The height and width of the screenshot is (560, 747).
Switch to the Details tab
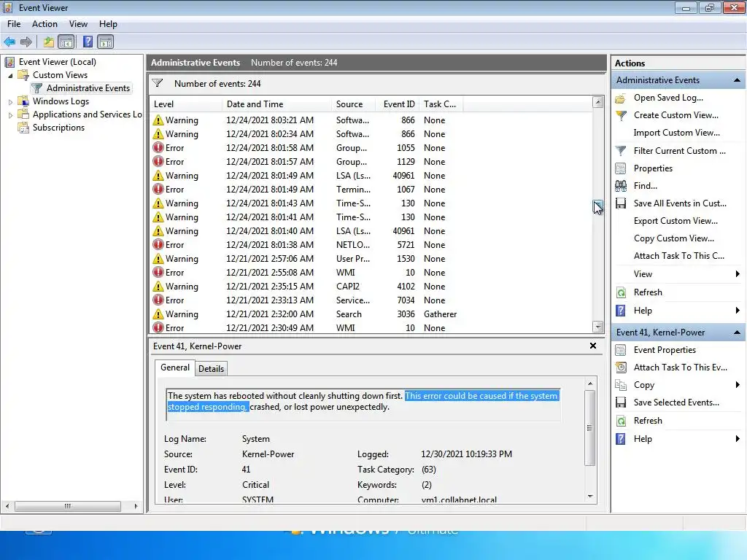tap(211, 368)
